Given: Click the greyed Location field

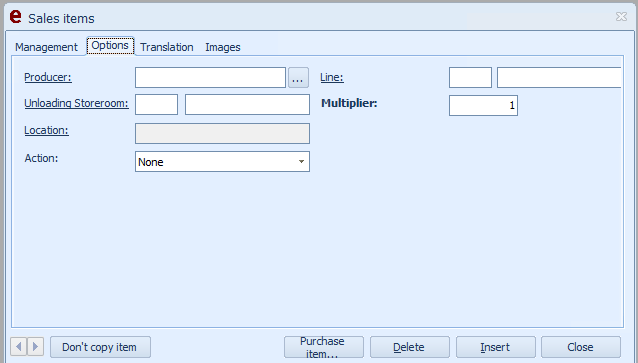Looking at the screenshot, I should click(x=222, y=133).
